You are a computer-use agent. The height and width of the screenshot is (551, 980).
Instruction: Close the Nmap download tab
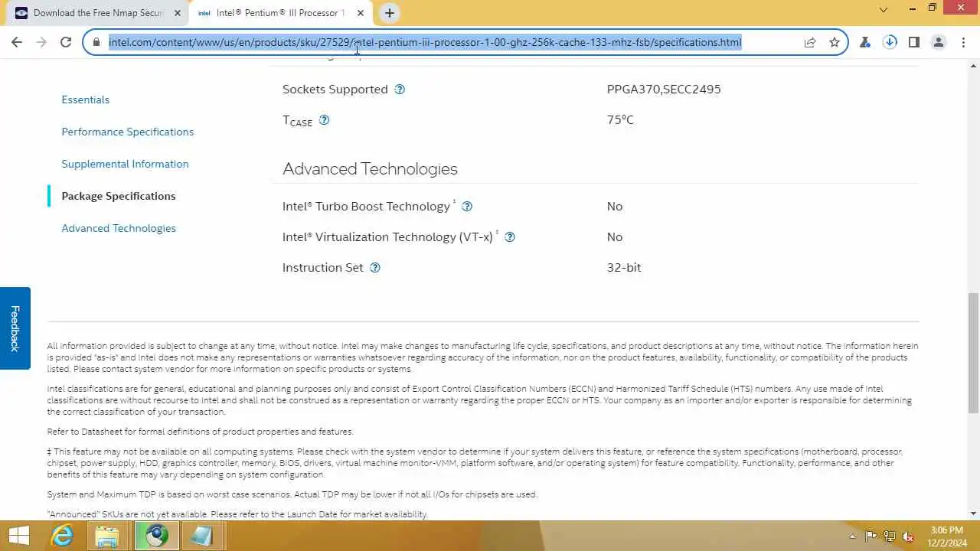178,13
